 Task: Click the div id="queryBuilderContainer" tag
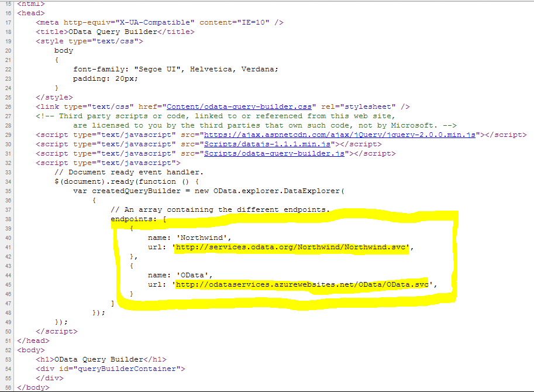(x=111, y=369)
